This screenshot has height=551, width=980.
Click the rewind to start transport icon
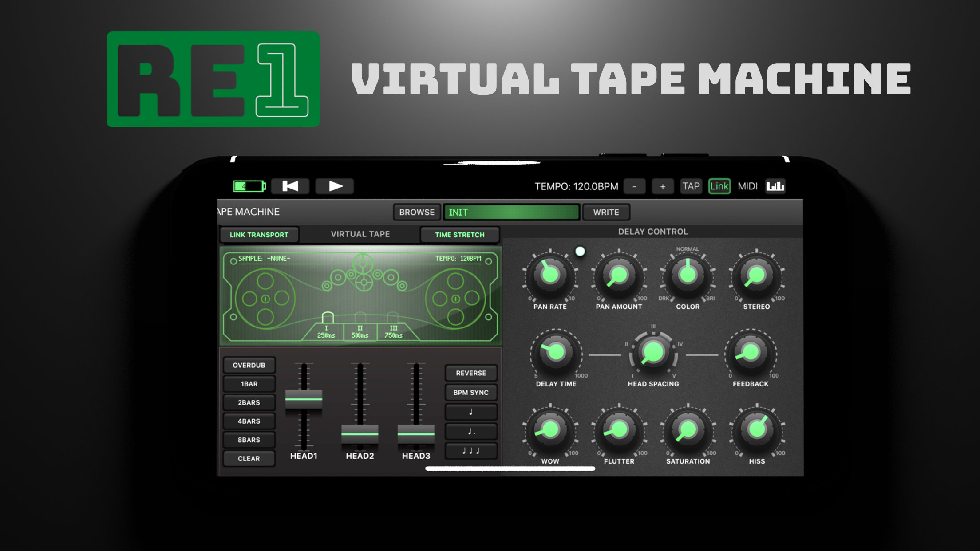pos(290,186)
